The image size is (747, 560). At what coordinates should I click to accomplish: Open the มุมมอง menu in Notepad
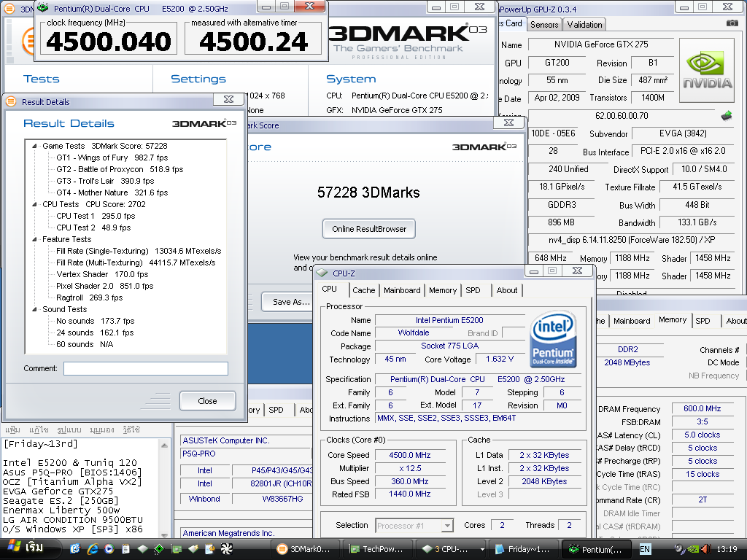(101, 429)
